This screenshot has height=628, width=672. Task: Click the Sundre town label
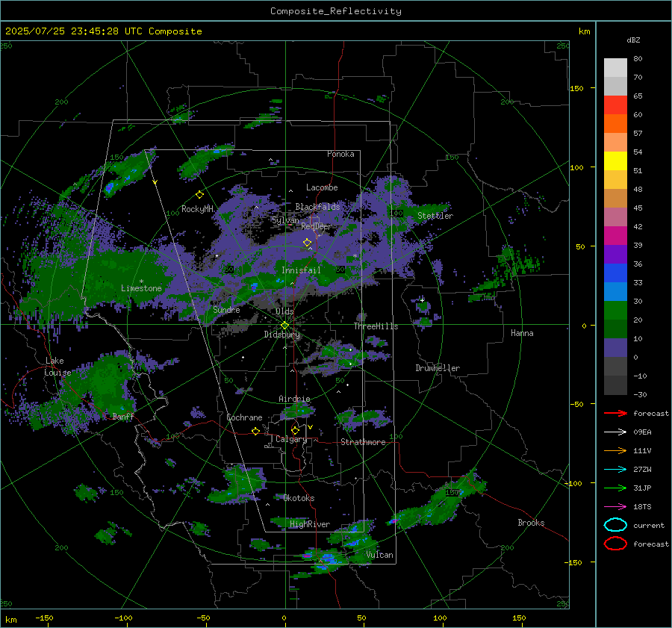[x=226, y=309]
